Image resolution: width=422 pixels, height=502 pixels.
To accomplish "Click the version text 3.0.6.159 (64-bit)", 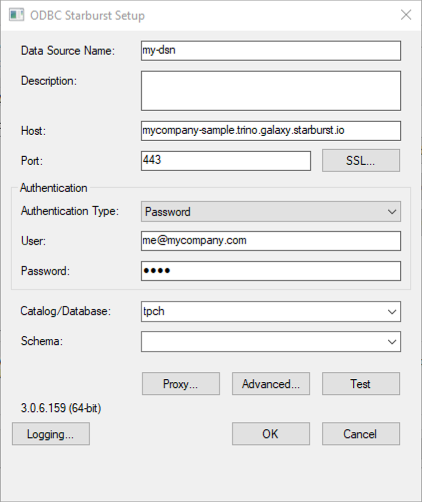I will click(x=61, y=408).
